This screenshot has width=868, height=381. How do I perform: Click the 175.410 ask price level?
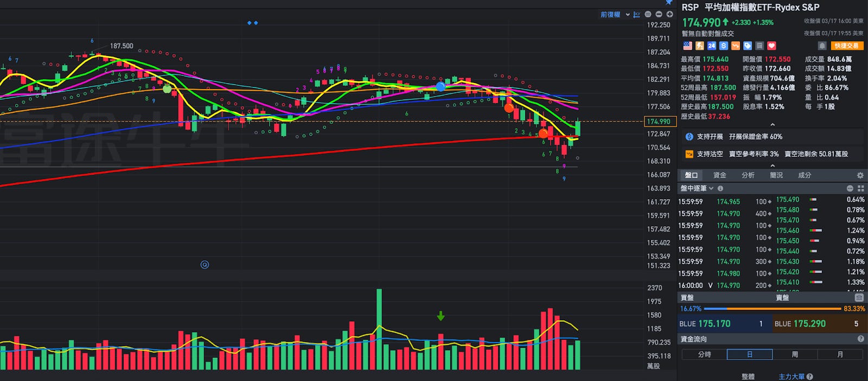pos(788,282)
